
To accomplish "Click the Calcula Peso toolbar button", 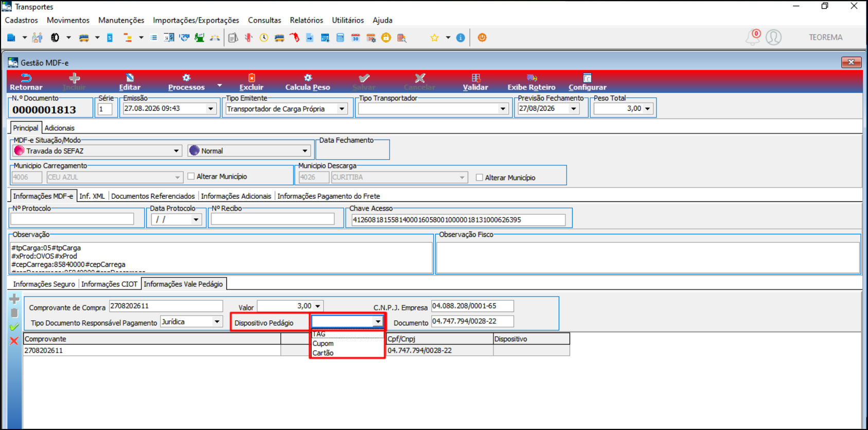I will (308, 82).
